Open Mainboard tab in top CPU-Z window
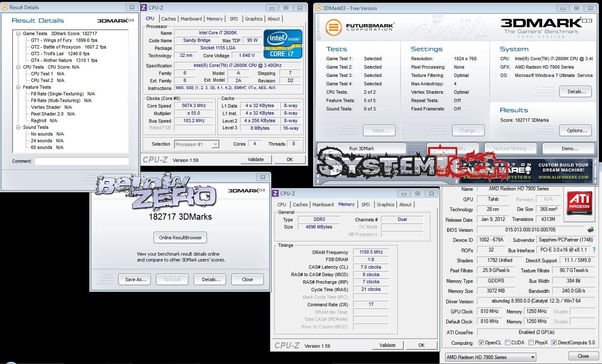 (191, 19)
